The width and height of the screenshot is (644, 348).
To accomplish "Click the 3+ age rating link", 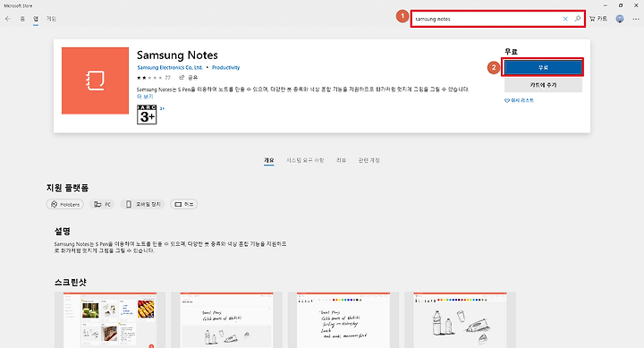I will point(162,108).
